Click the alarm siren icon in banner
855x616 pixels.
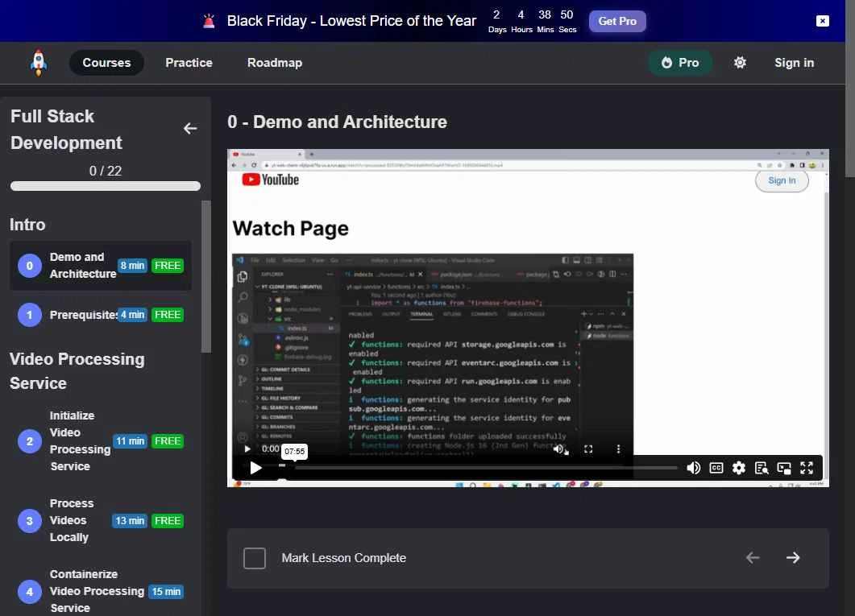pos(209,21)
